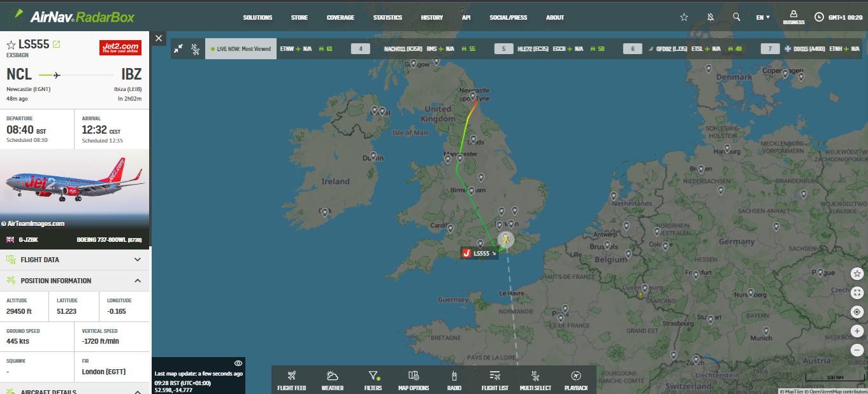Click the Jet2.com airline logo
This screenshot has width=868, height=394.
point(120,48)
